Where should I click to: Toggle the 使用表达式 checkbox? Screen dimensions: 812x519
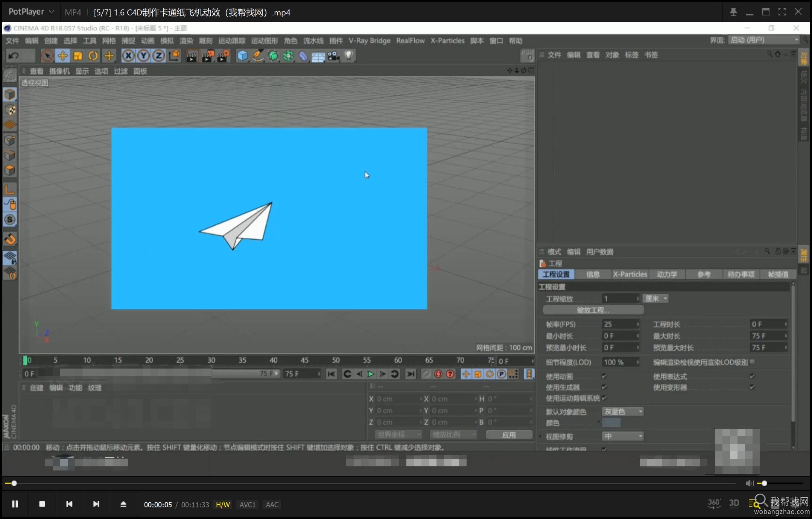coord(752,376)
